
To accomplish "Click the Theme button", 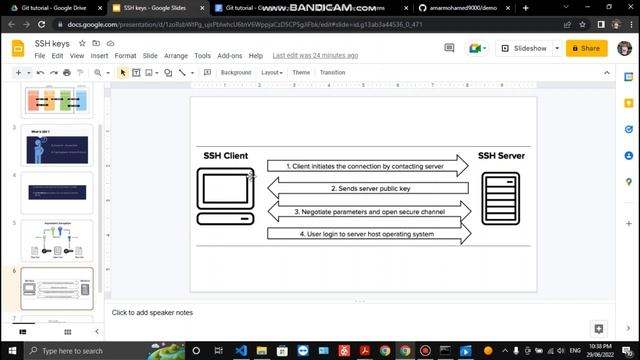I will tap(301, 73).
